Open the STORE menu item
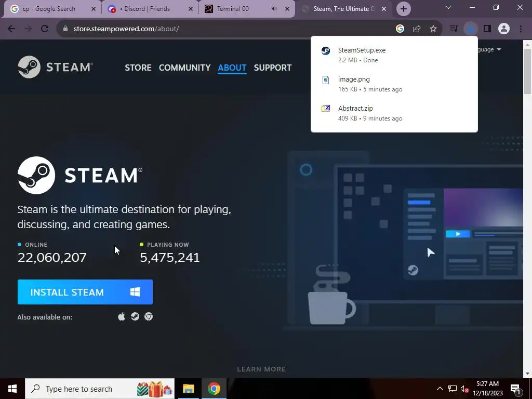Image resolution: width=532 pixels, height=399 pixels. click(x=138, y=68)
